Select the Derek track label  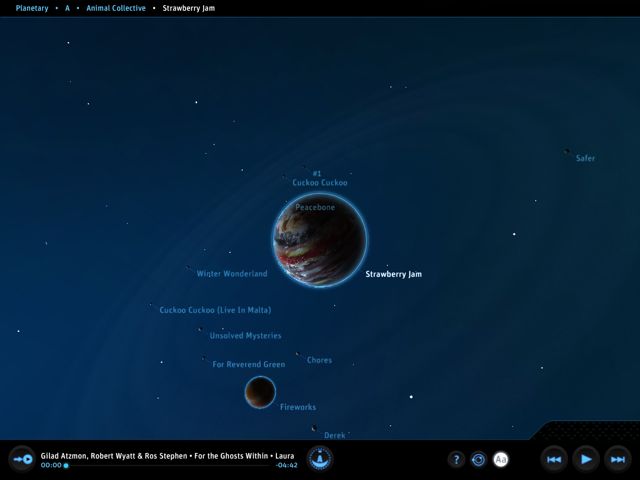(x=335, y=436)
